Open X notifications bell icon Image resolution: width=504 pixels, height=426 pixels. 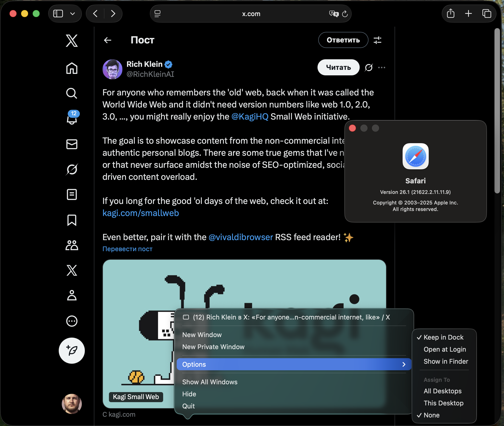pyautogui.click(x=72, y=119)
